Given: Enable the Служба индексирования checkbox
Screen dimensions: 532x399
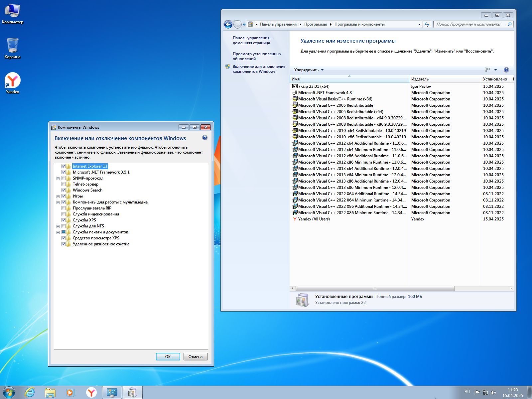Looking at the screenshot, I should pyautogui.click(x=64, y=214).
